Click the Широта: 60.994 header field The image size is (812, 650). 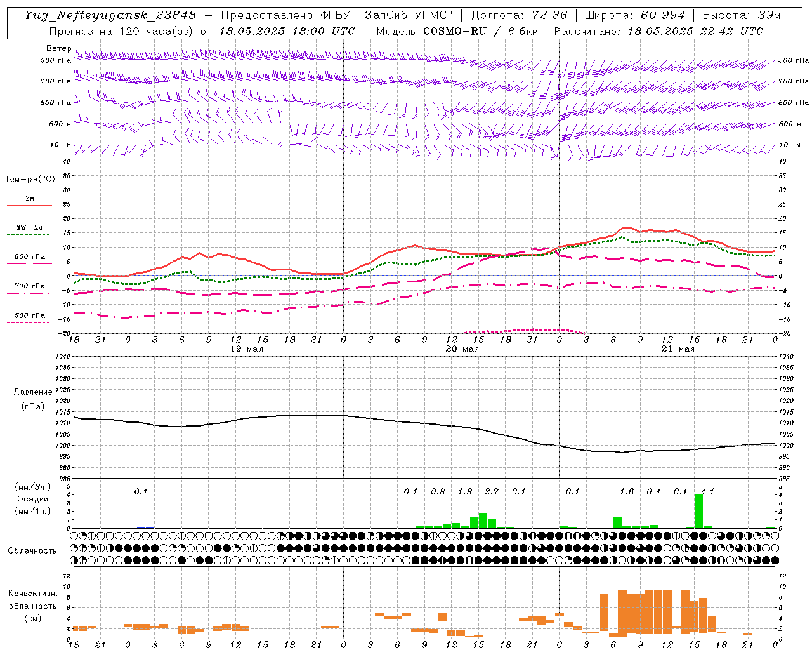tap(634, 15)
